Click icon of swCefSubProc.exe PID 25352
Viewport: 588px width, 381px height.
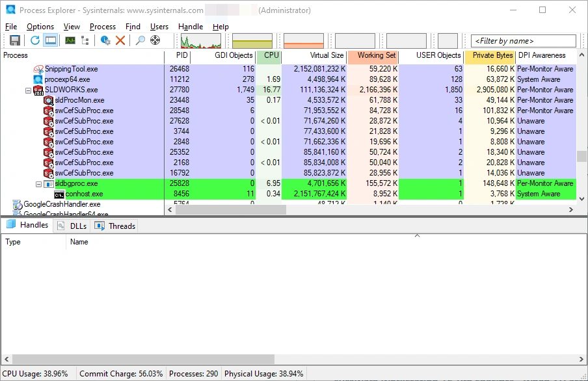[48, 153]
